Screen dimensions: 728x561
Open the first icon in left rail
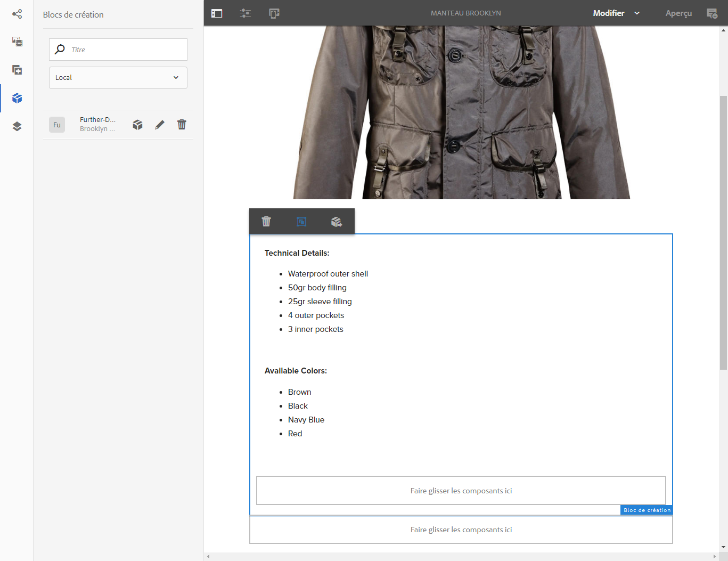pos(17,14)
